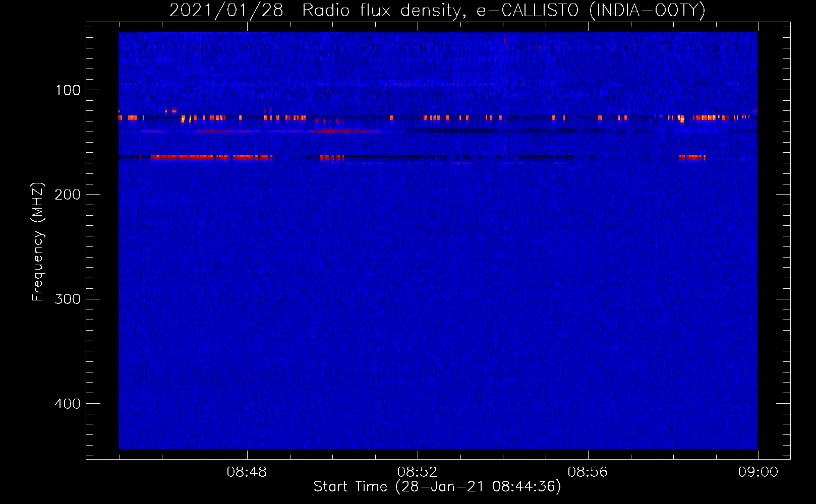Click the 200 frequency tick label
The height and width of the screenshot is (504, 816).
pyautogui.click(x=68, y=195)
